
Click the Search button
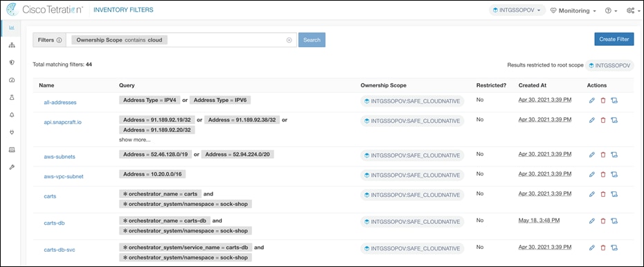(x=312, y=40)
